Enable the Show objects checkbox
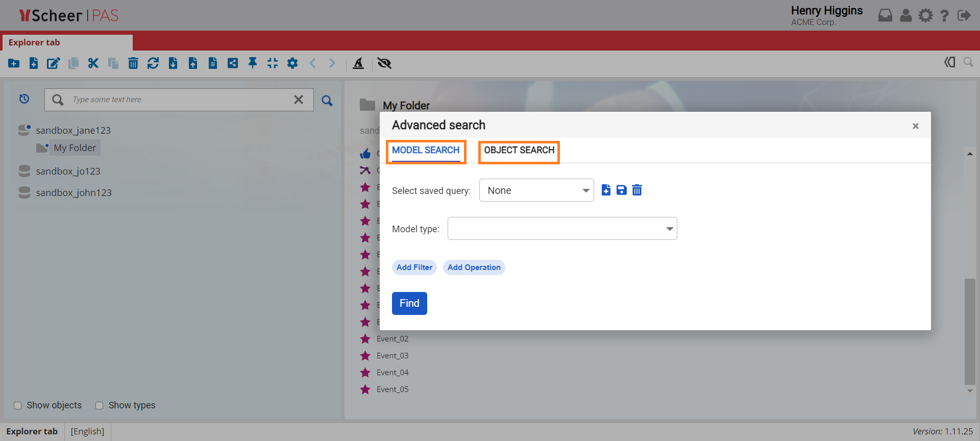Image resolution: width=980 pixels, height=441 pixels. coord(18,405)
